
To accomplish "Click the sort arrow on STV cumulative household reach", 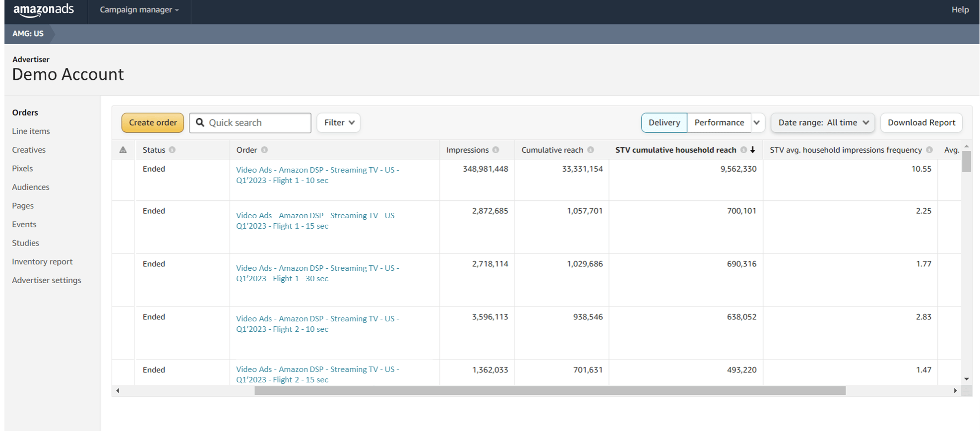I will pyautogui.click(x=752, y=150).
